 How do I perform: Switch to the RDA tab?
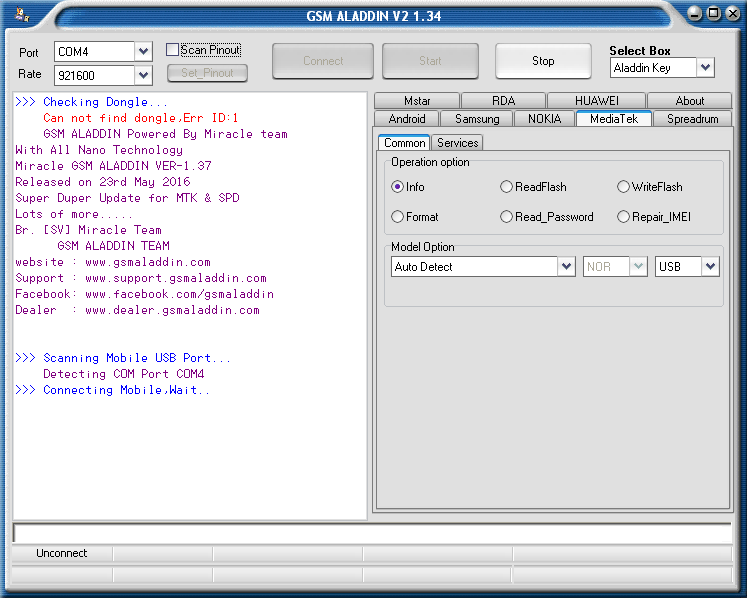pos(504,101)
